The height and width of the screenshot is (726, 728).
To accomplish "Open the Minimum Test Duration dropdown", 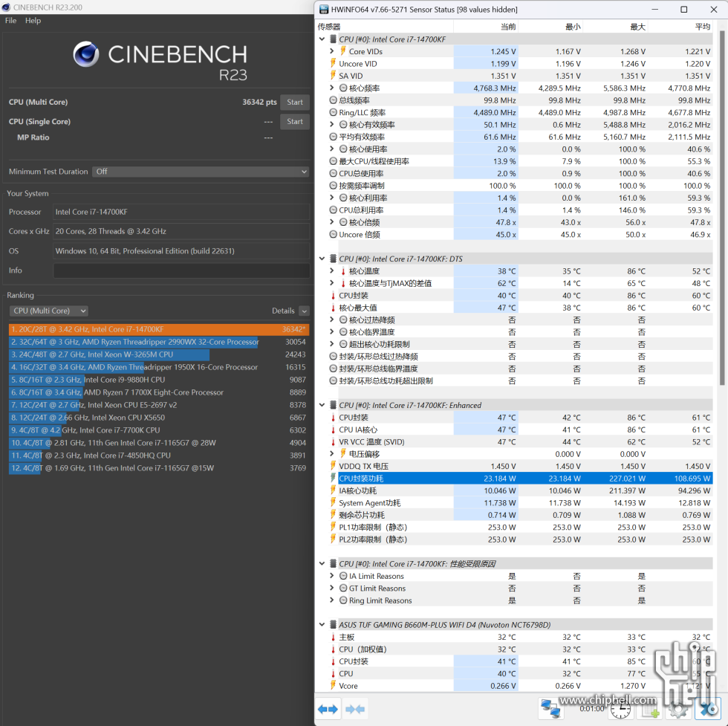I will click(201, 172).
